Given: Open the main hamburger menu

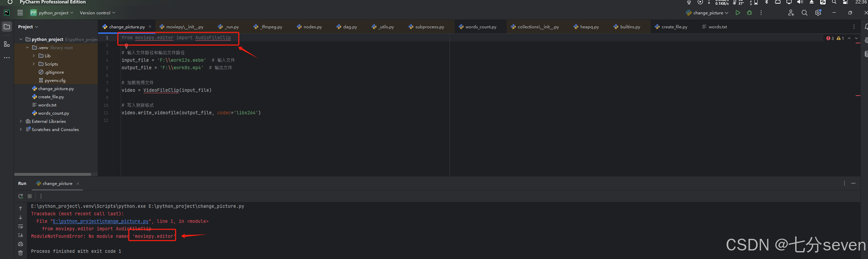Looking at the screenshot, I should point(20,13).
